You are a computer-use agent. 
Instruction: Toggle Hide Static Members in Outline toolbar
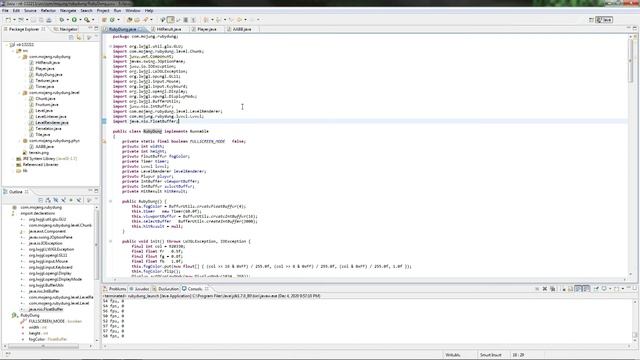click(63, 200)
